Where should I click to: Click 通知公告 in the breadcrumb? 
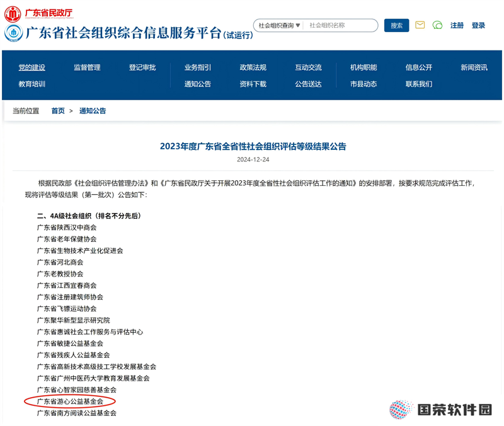coord(93,111)
